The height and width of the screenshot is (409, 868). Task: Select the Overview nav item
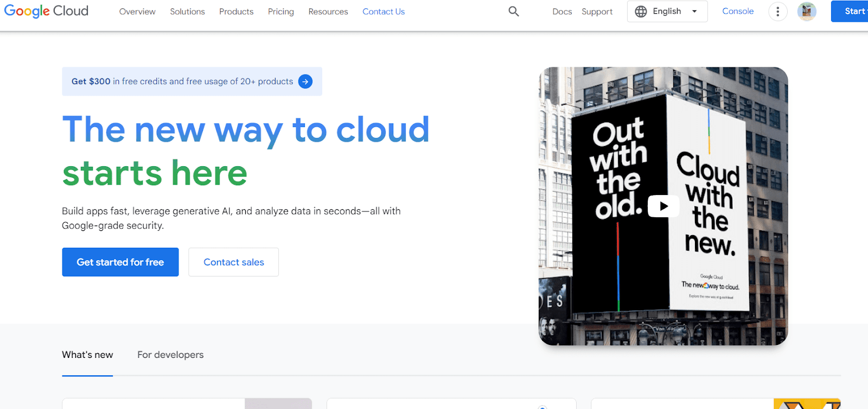pyautogui.click(x=137, y=11)
